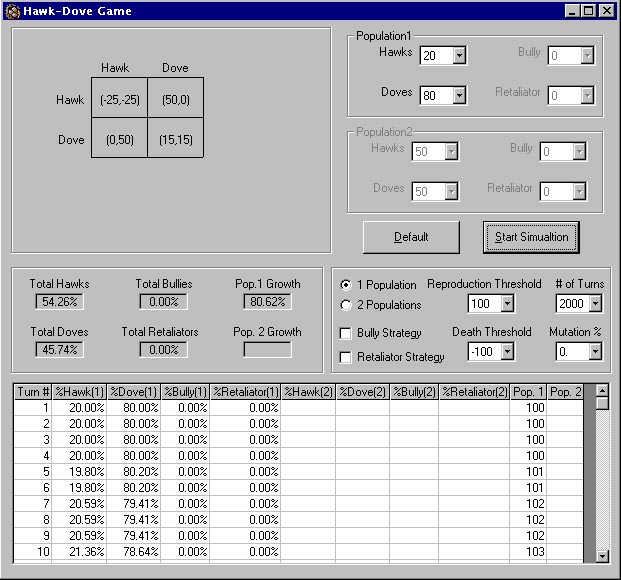Click the %Hawk(2) column header
Screen dimensions: 621x580
(x=308, y=392)
